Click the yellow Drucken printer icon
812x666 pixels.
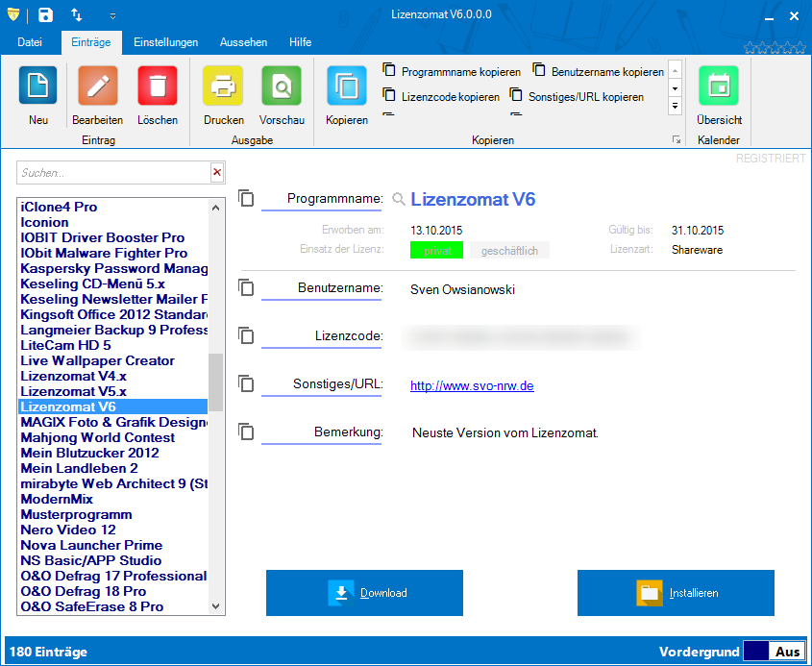point(223,86)
